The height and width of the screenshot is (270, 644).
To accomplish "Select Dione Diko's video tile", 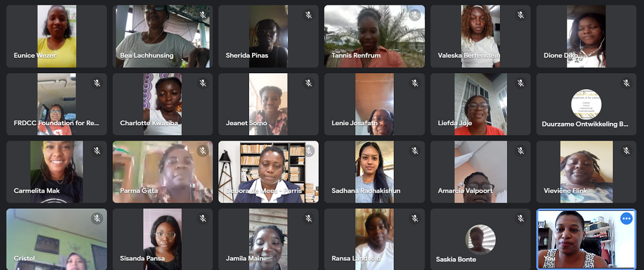I will click(586, 36).
